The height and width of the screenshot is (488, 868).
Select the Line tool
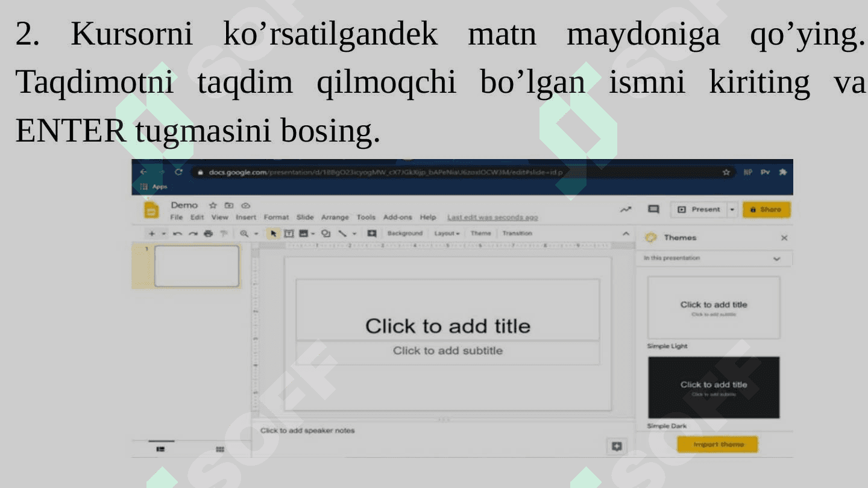pyautogui.click(x=342, y=234)
